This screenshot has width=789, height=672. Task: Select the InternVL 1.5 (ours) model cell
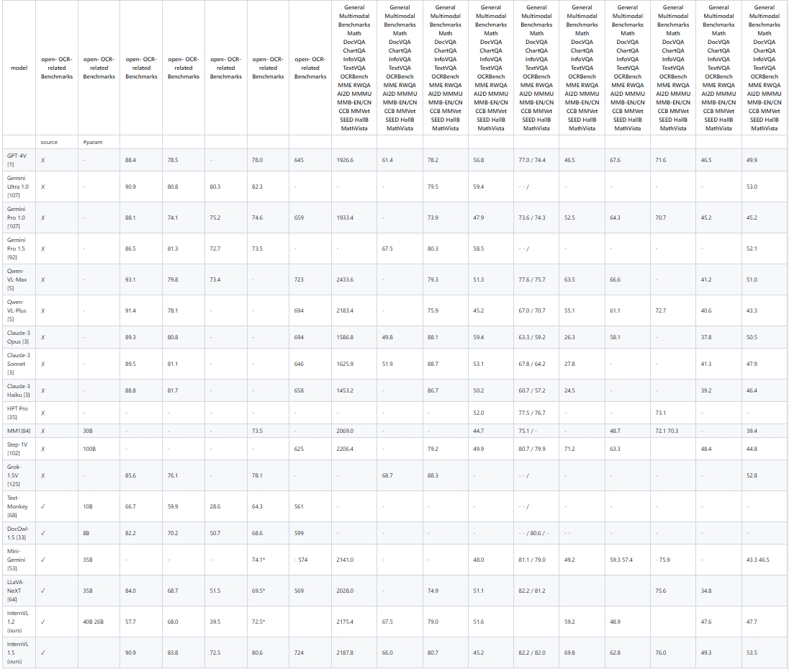[19, 653]
